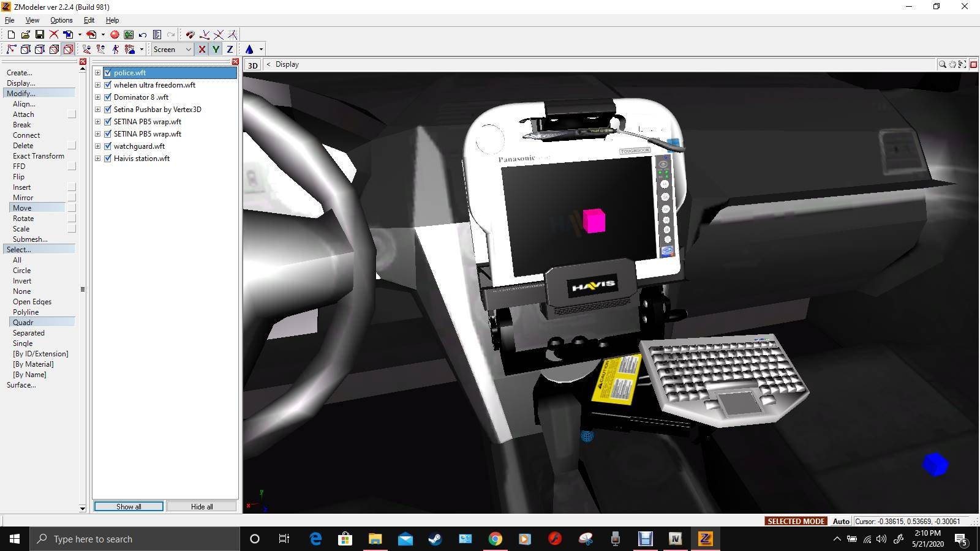Open the Screen axis-space dropdown

click(173, 50)
